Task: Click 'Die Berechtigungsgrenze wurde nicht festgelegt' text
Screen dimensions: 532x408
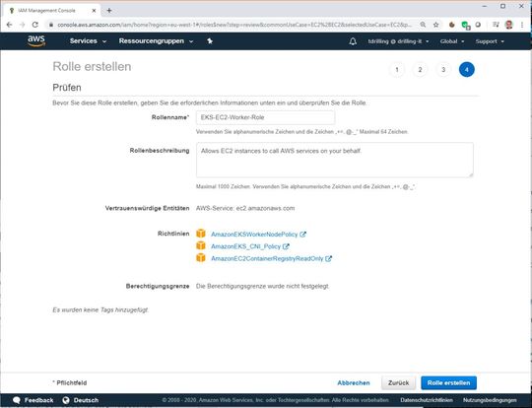Action: point(262,286)
